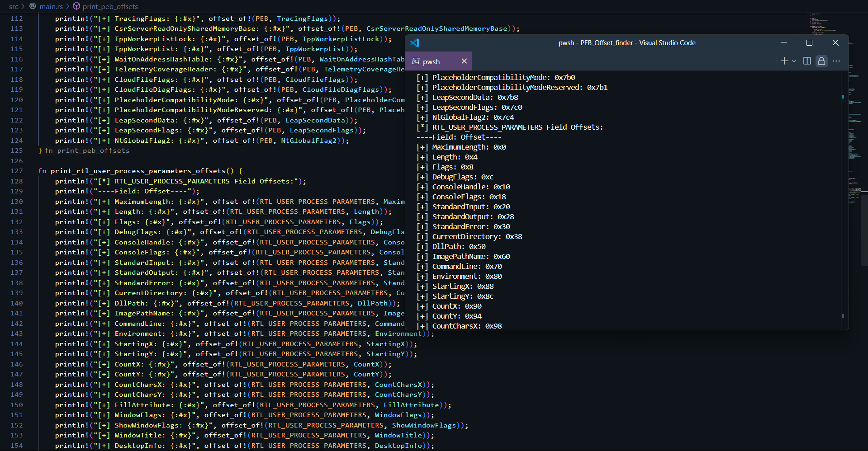Click the src breadcrumb segment
Screen dimensions: 868x451
[x=14, y=6]
